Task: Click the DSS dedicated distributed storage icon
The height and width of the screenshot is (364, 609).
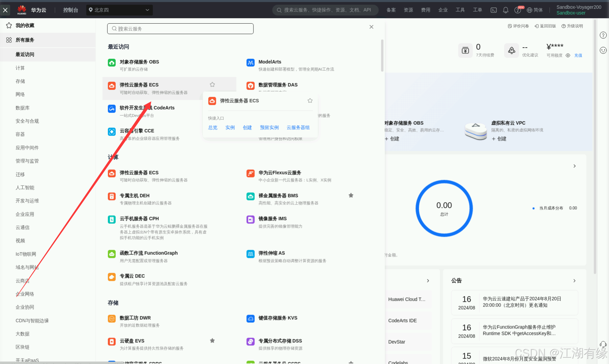Action: 250,342
